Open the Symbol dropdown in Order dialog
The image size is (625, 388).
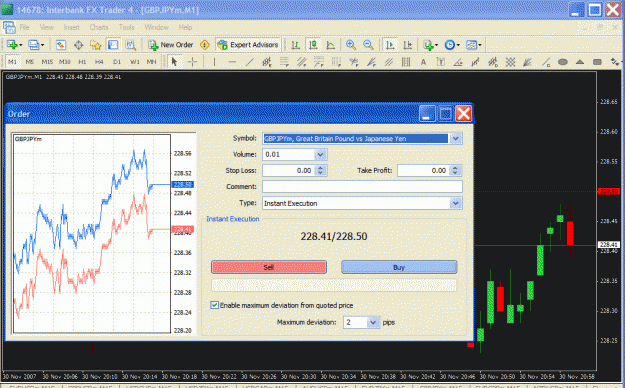(455, 138)
